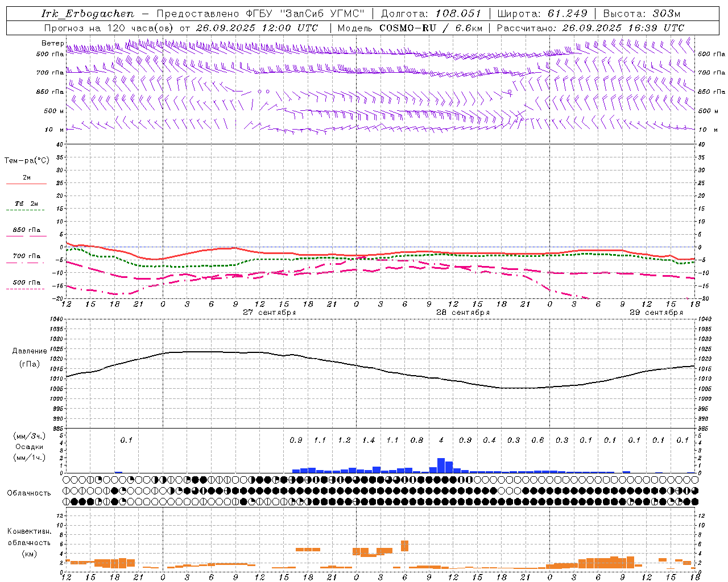
Task: Click the 3-hour precipitation value '0.4'
Action: [489, 440]
